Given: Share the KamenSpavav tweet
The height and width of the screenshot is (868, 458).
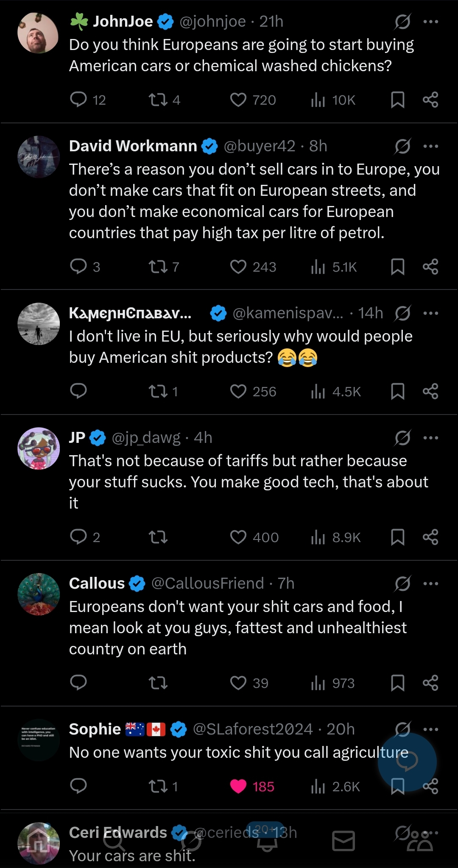Looking at the screenshot, I should tap(430, 391).
